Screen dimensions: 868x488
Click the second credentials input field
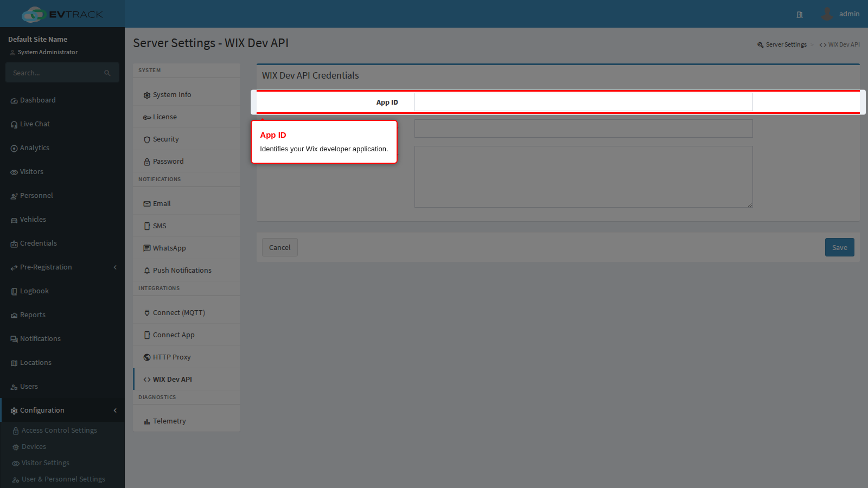[583, 129]
